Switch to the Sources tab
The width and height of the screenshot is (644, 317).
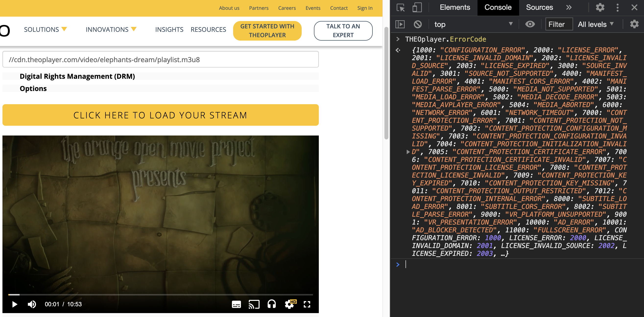pos(539,8)
